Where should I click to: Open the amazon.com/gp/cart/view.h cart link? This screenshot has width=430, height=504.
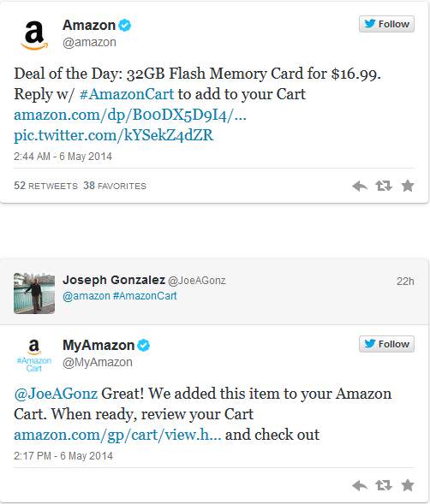(x=117, y=435)
